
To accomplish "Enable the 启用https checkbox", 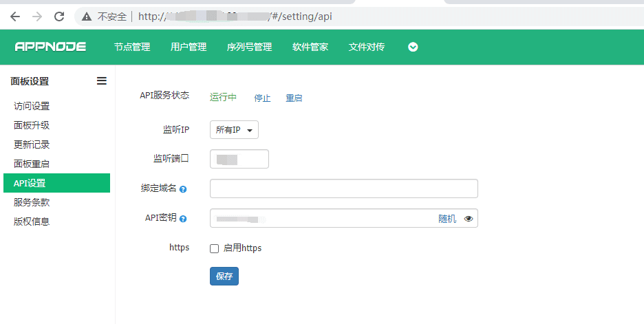I will (x=214, y=248).
